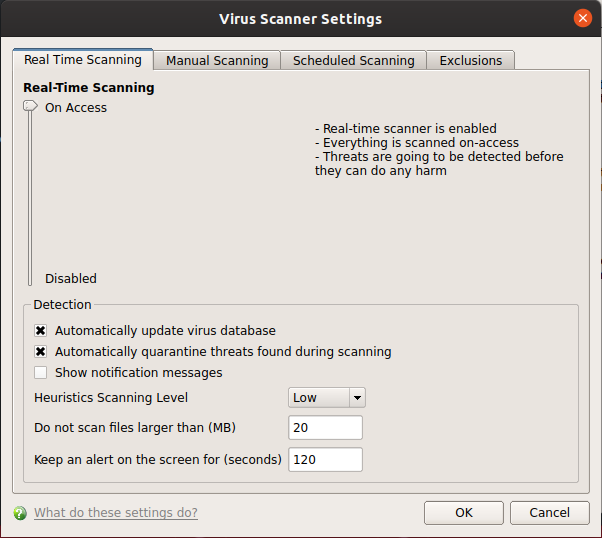Close the Virus Scanner Settings dialog
This screenshot has height=538, width=602.
point(582,18)
